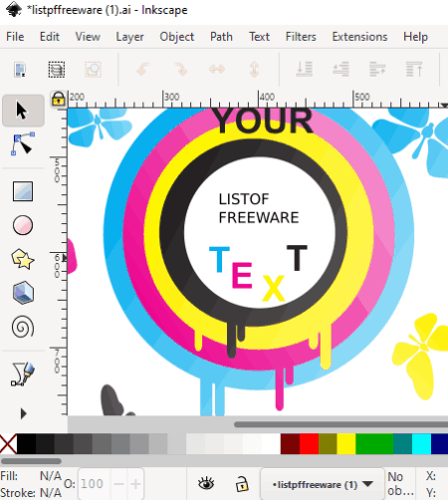The width and height of the screenshot is (448, 500).
Task: Click the Deselect toolbar icon
Action: tap(93, 70)
